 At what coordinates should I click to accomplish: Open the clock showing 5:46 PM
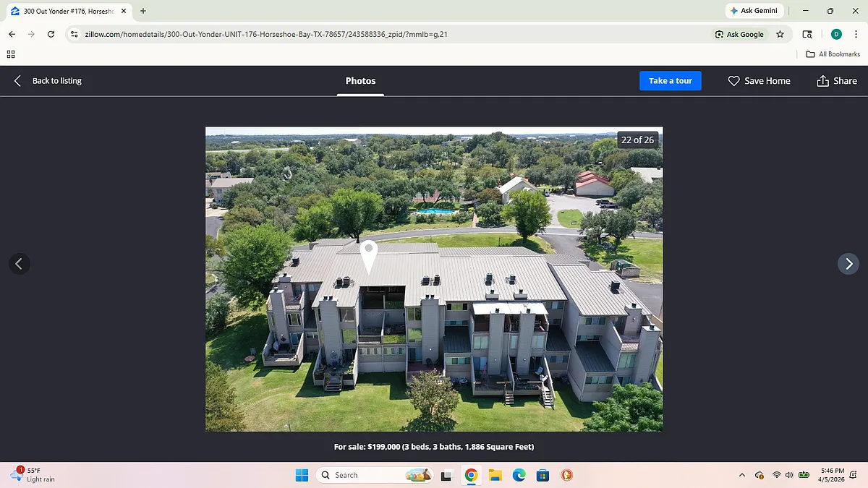830,475
